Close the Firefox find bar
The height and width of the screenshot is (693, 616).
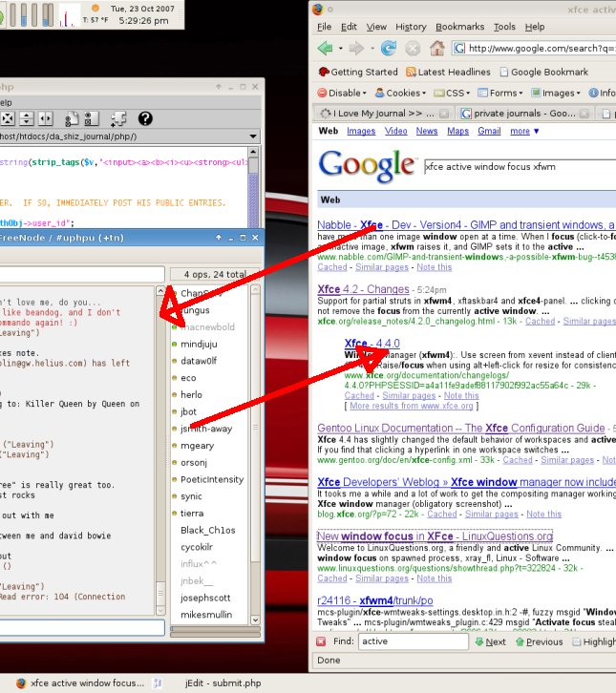[321, 641]
